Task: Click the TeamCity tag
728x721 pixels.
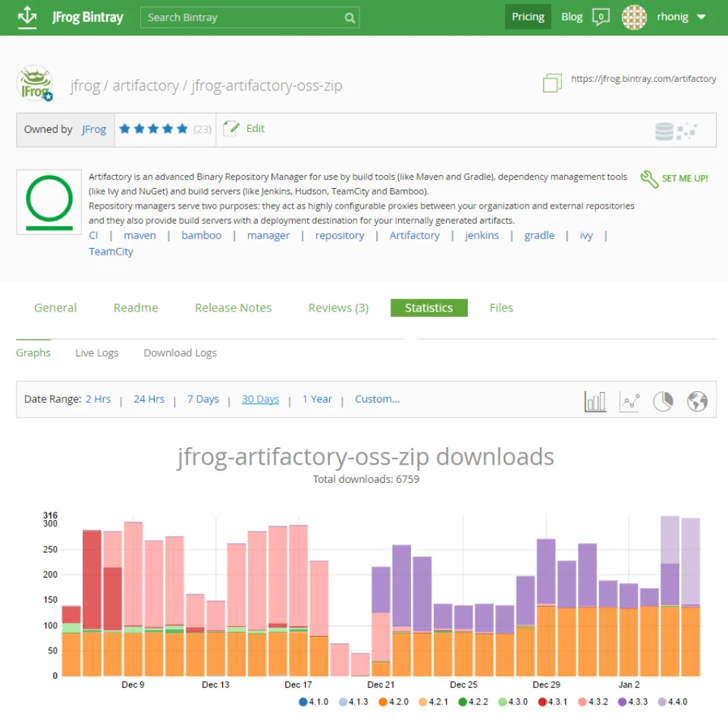Action: click(x=111, y=252)
